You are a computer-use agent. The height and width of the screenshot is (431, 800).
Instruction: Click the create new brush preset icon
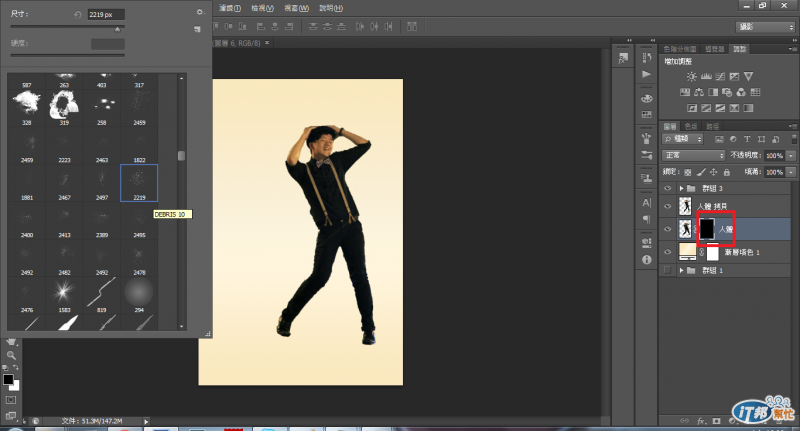point(199,30)
